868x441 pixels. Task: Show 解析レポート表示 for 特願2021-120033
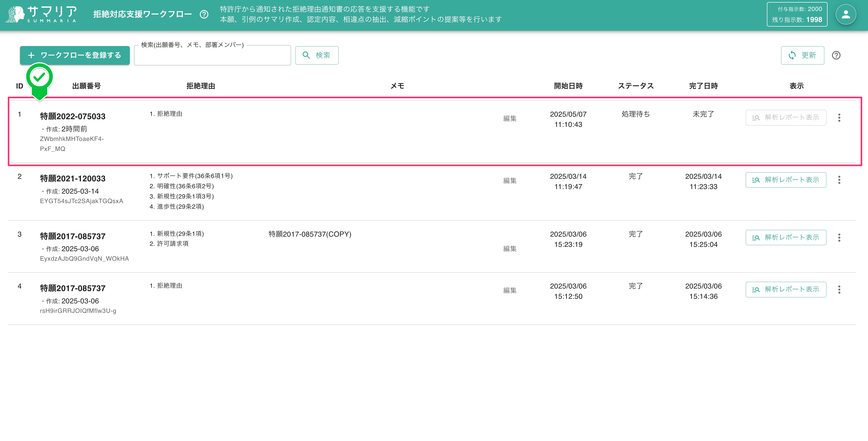786,180
